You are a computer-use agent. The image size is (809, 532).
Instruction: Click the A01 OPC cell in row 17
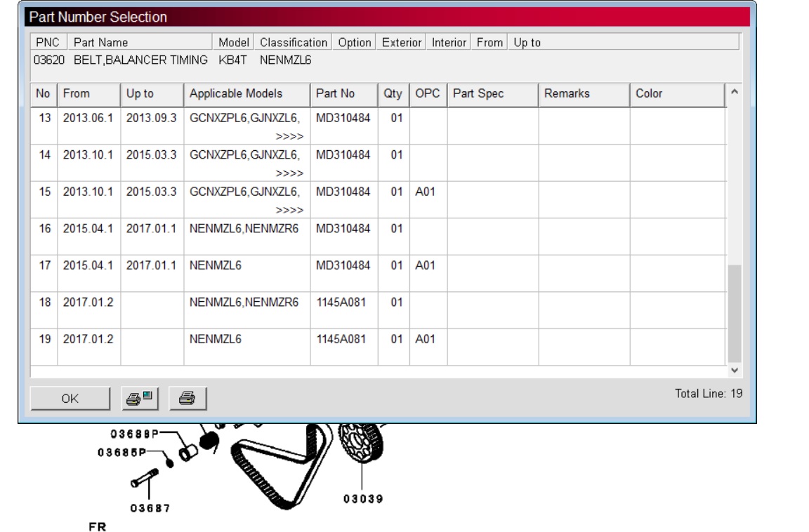point(425,266)
